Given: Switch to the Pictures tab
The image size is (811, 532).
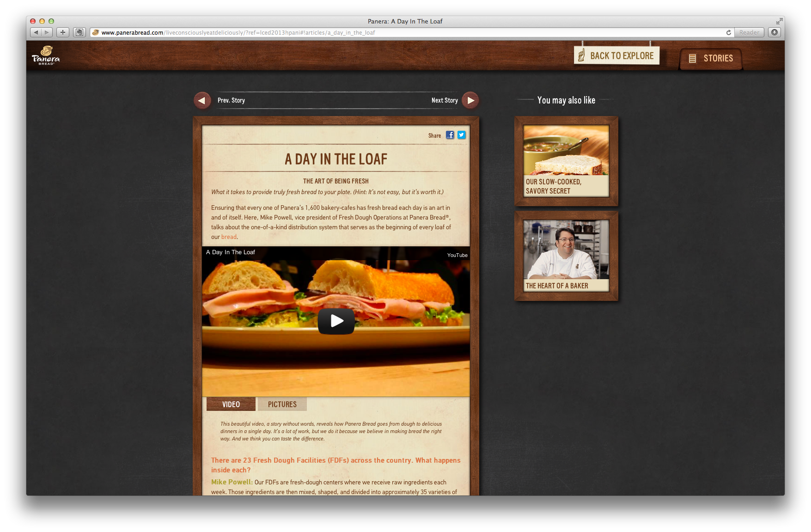Looking at the screenshot, I should [x=282, y=404].
